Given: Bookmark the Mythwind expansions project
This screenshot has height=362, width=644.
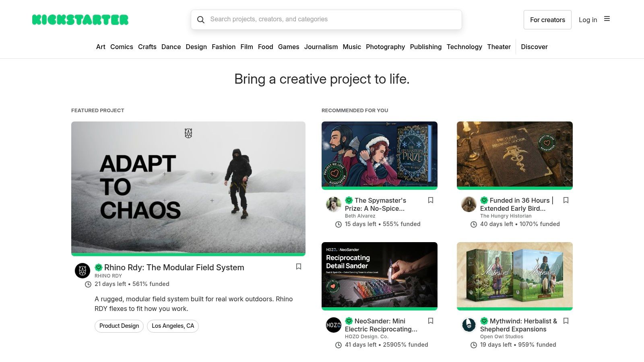Looking at the screenshot, I should pos(566,321).
